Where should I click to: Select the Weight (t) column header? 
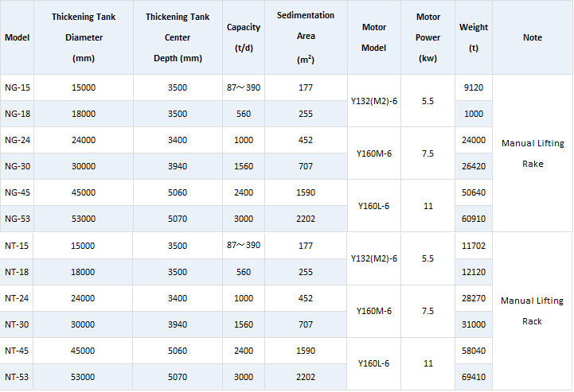[x=474, y=37]
